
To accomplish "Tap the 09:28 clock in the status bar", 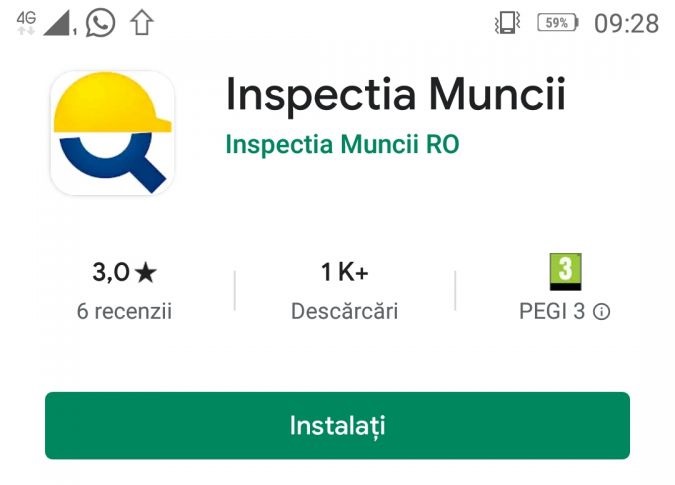I will click(x=626, y=23).
